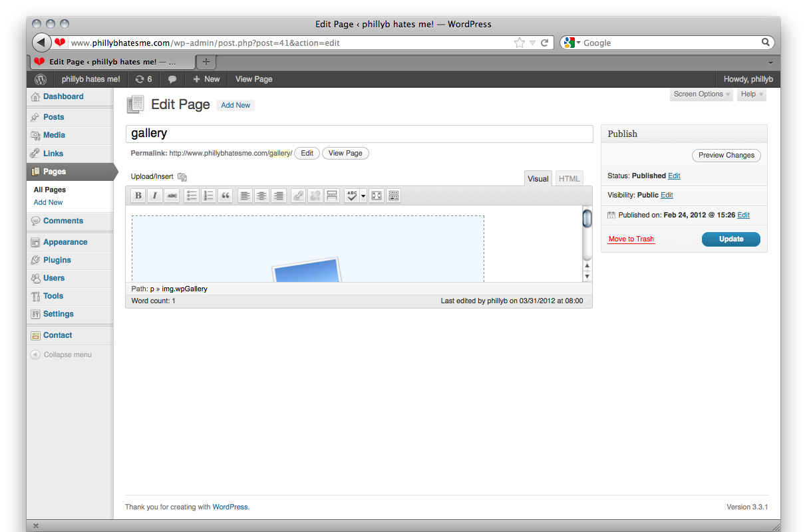
Task: Edit the page visibility setting
Action: point(667,195)
